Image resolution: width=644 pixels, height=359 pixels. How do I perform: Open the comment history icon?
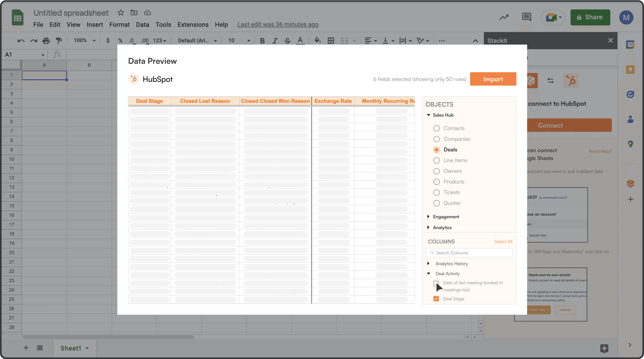(527, 17)
